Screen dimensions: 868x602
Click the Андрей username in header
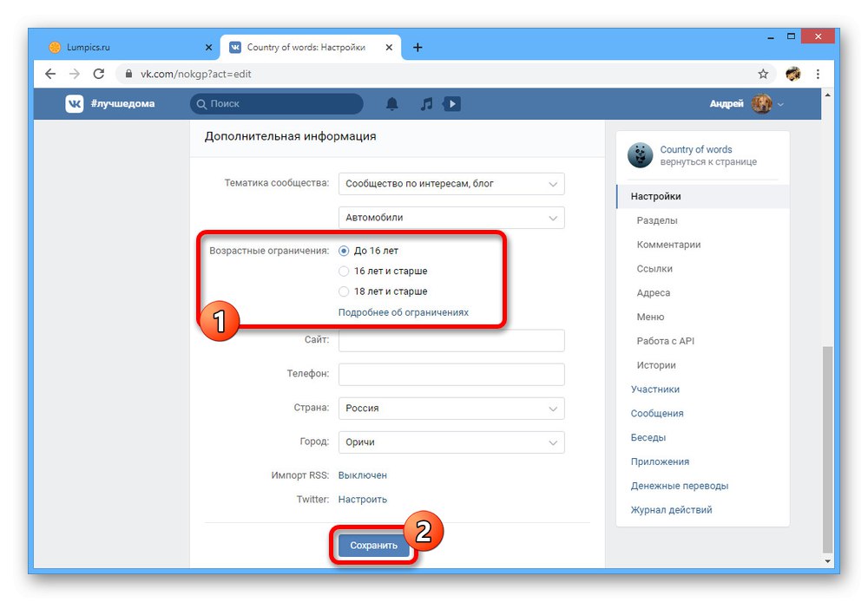pos(727,103)
